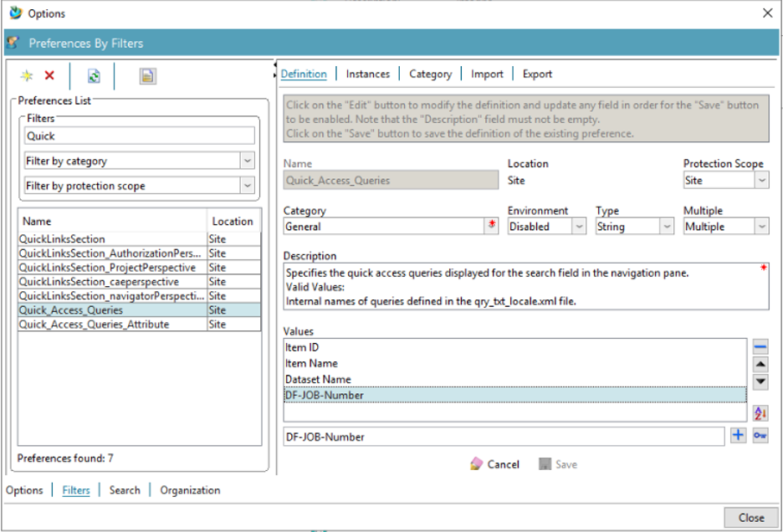Add value with blue plus icon
This screenshot has width=783, height=532.
738,435
